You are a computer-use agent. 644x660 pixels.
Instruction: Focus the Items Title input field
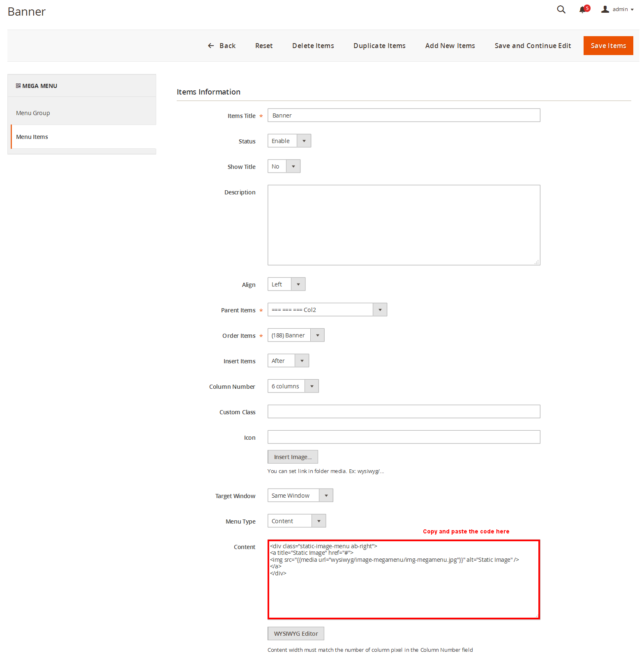tap(404, 115)
